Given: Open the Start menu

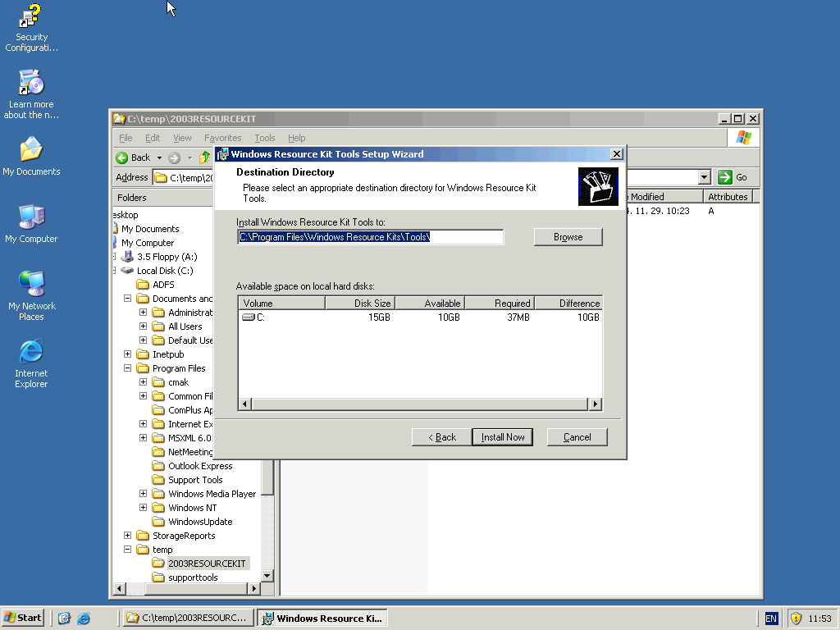Looking at the screenshot, I should click(x=22, y=619).
